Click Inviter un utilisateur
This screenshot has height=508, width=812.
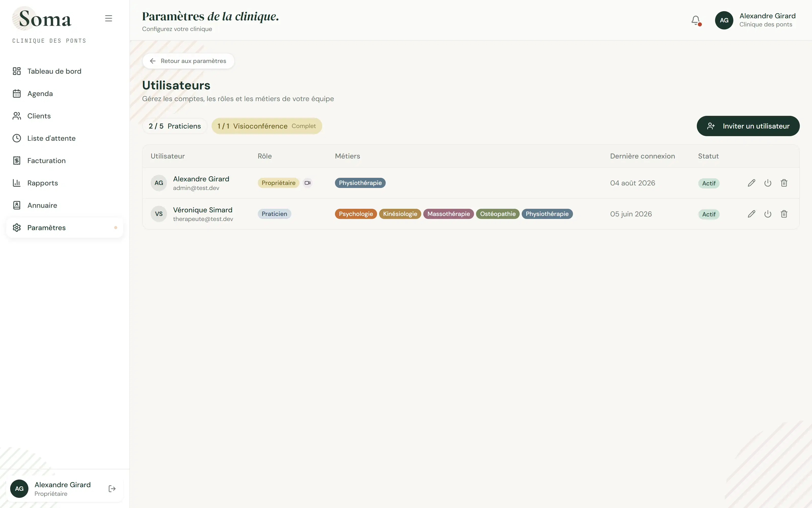748,126
